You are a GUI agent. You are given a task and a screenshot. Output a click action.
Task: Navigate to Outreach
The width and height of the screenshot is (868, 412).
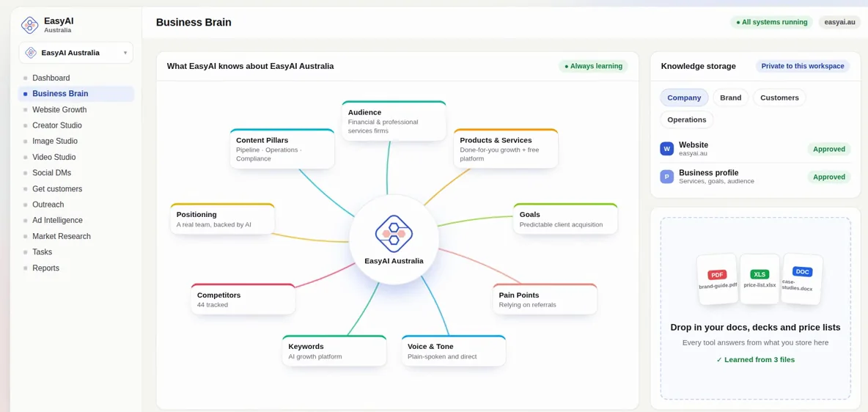coord(76,205)
